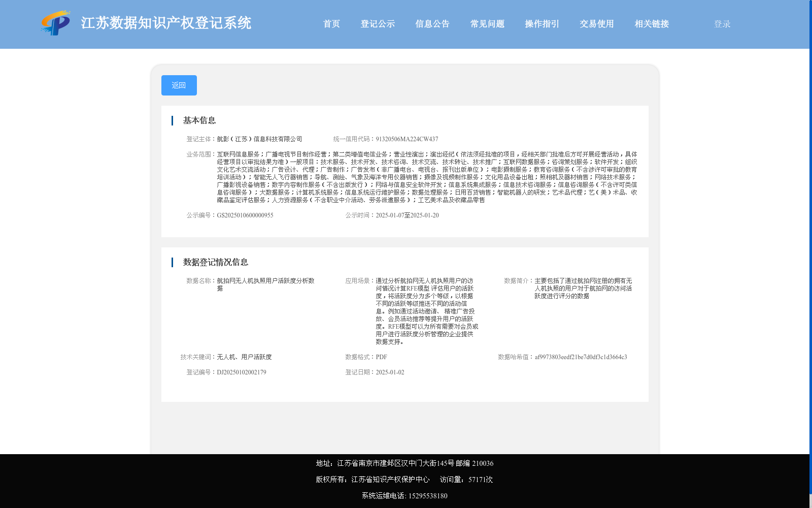The width and height of the screenshot is (812, 508).
Task: Click data name 航拍网无人机执照用户活跃度分析数据
Action: point(266,284)
